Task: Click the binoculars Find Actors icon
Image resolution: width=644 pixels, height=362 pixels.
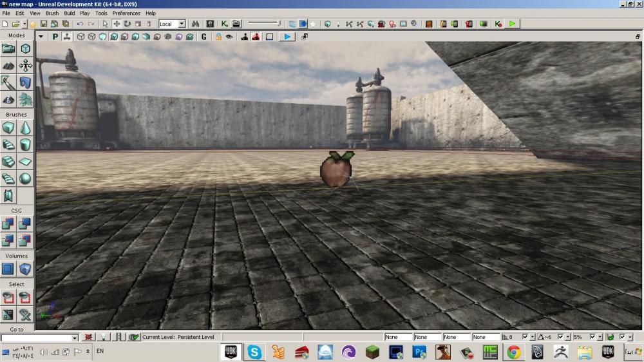Action: [196, 24]
